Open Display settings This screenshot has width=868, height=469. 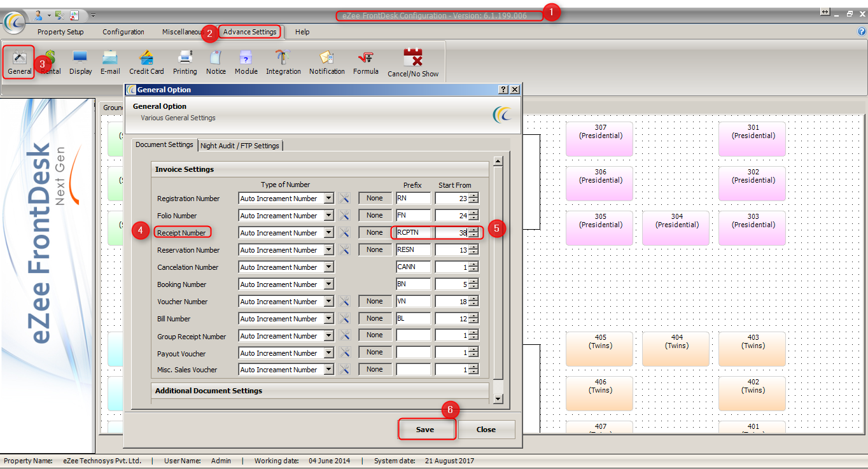pyautogui.click(x=81, y=62)
